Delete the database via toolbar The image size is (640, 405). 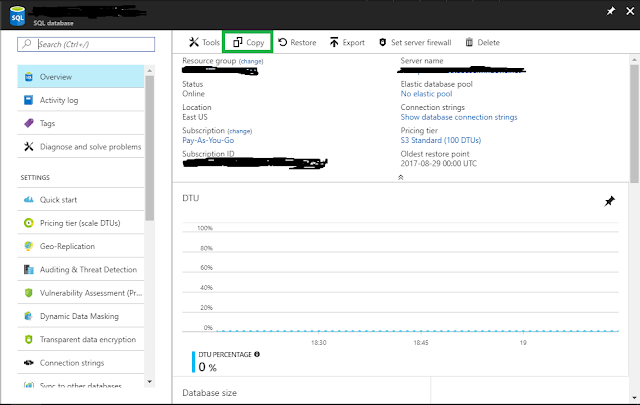click(482, 42)
